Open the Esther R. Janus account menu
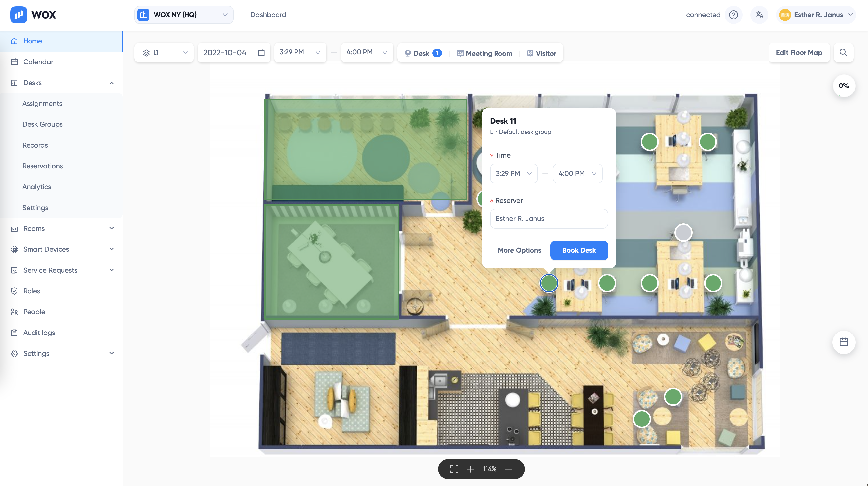The image size is (868, 486). [x=816, y=15]
